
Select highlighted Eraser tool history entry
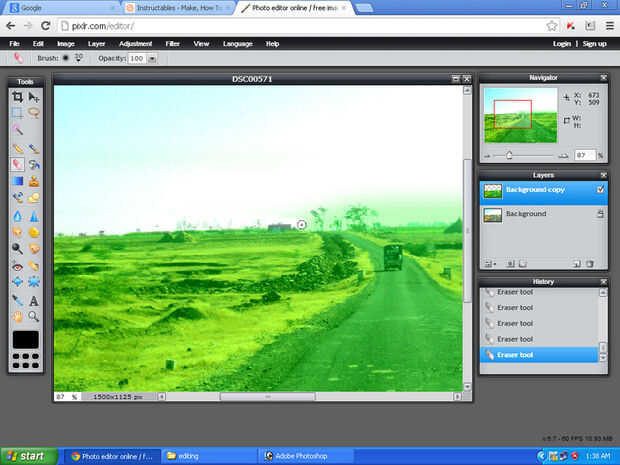[539, 355]
